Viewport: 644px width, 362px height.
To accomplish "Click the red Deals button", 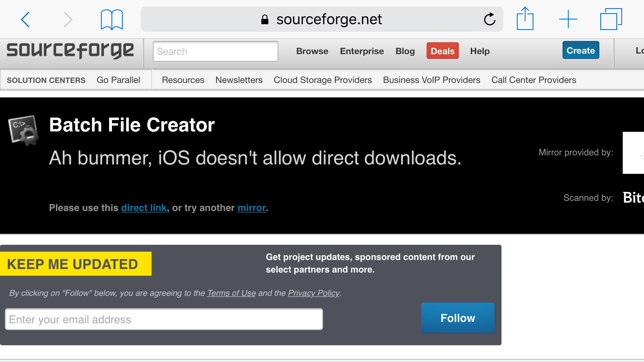I will coord(442,51).
